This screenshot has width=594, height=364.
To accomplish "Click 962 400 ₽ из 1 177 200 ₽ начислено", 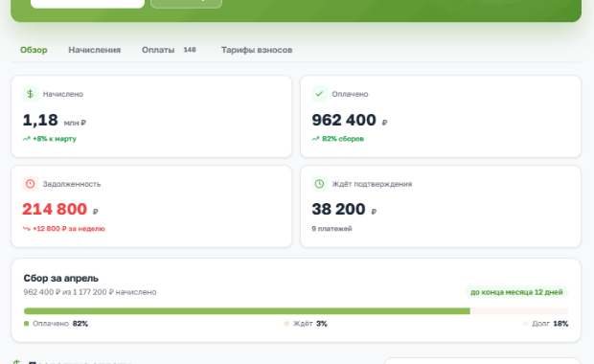I will pos(90,292).
